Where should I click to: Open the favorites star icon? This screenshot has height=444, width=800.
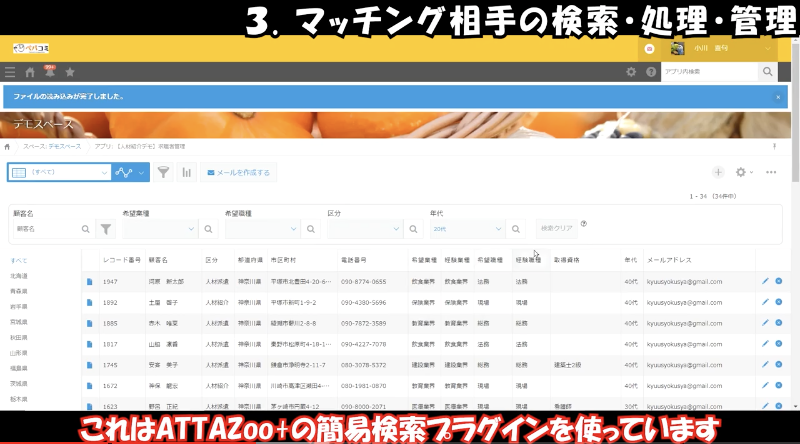click(x=69, y=72)
